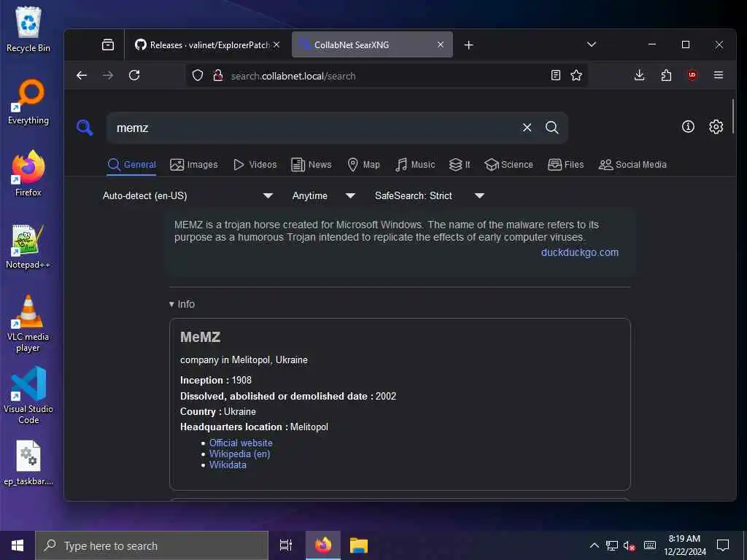Image resolution: width=747 pixels, height=560 pixels.
Task: Close the CollabNet SearXNG tab
Action: click(441, 44)
